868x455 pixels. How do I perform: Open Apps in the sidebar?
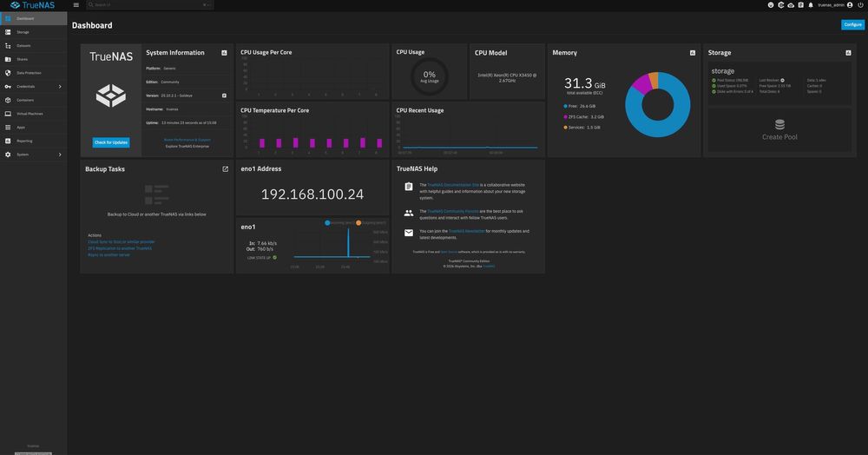click(x=33, y=128)
